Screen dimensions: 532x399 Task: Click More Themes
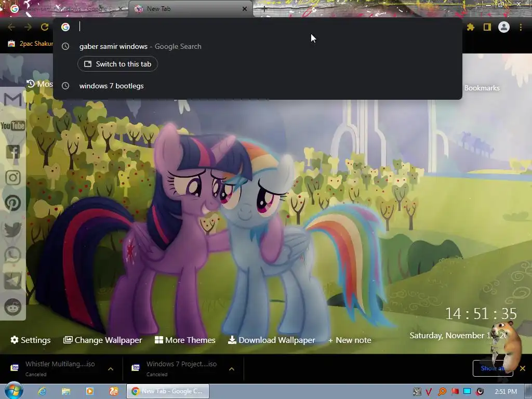pos(185,340)
